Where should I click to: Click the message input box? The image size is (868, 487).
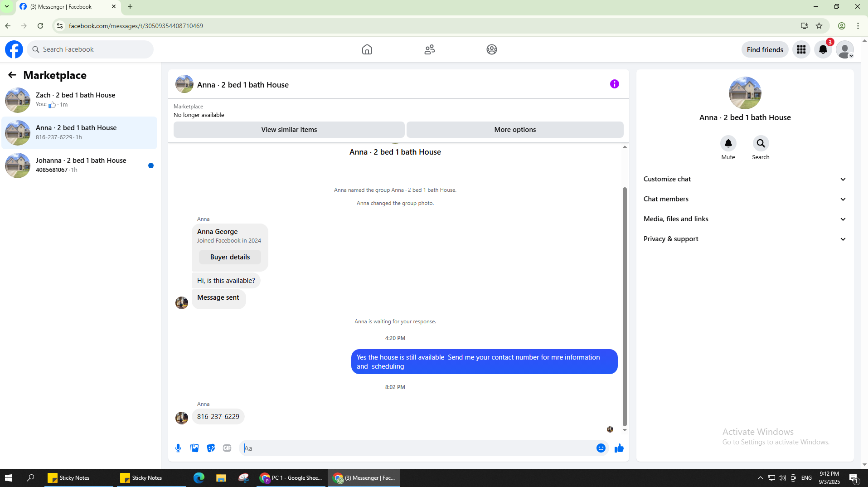pos(417,448)
